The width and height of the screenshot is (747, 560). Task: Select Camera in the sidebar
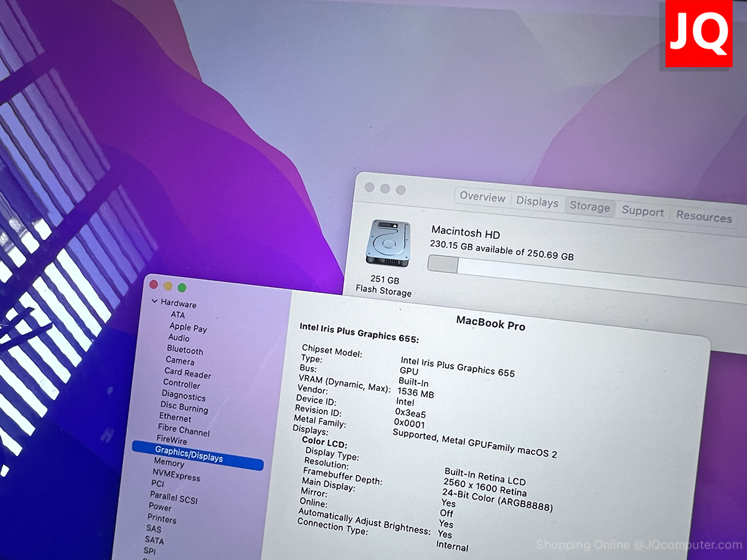(180, 361)
